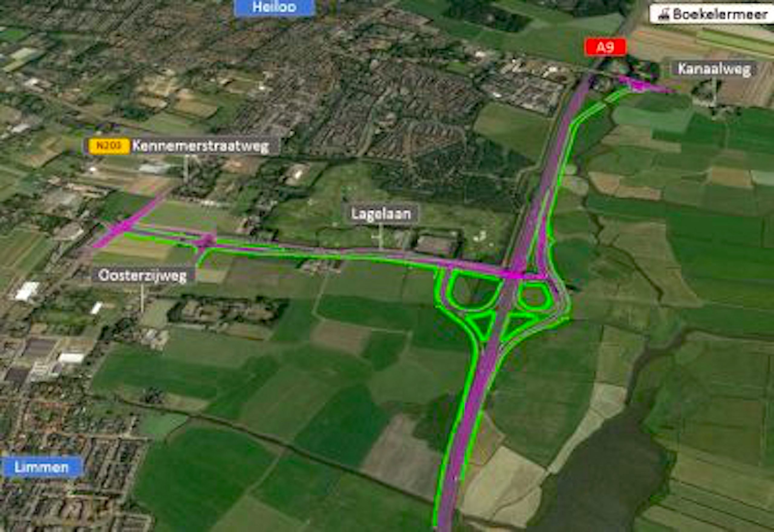Open the Limmen town label

[42, 467]
